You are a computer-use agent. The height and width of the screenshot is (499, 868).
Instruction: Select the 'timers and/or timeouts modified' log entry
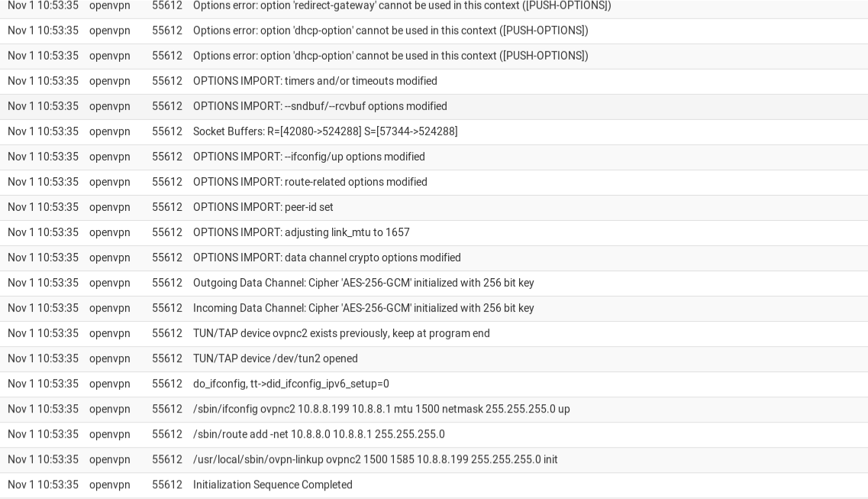(x=315, y=81)
